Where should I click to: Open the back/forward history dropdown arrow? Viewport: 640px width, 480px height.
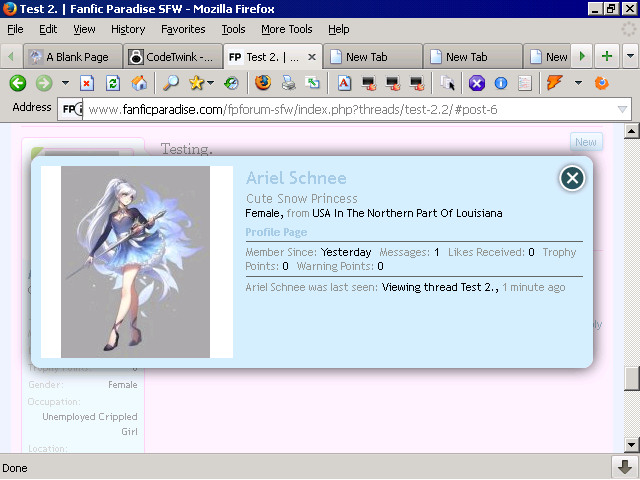(65, 83)
